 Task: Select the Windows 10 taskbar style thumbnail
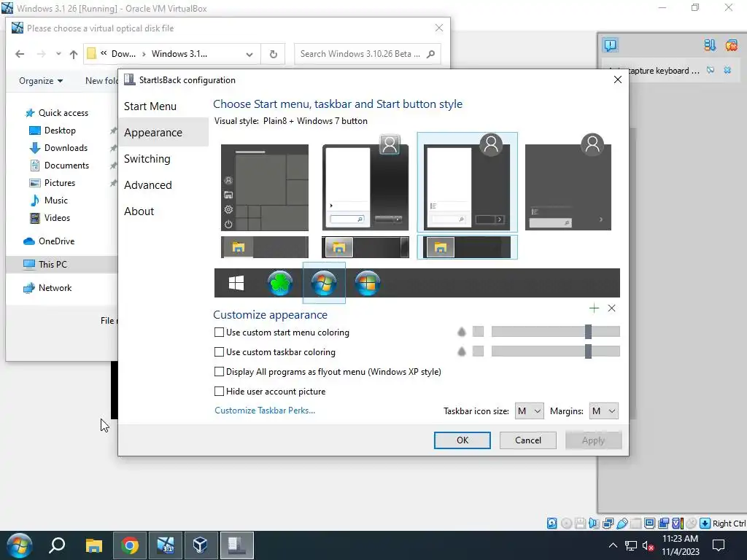click(x=264, y=247)
